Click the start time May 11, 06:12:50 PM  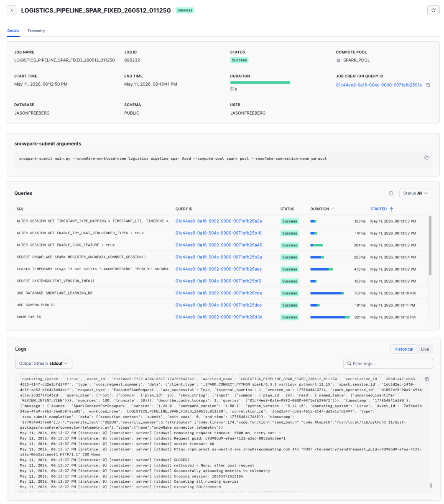[41, 84]
